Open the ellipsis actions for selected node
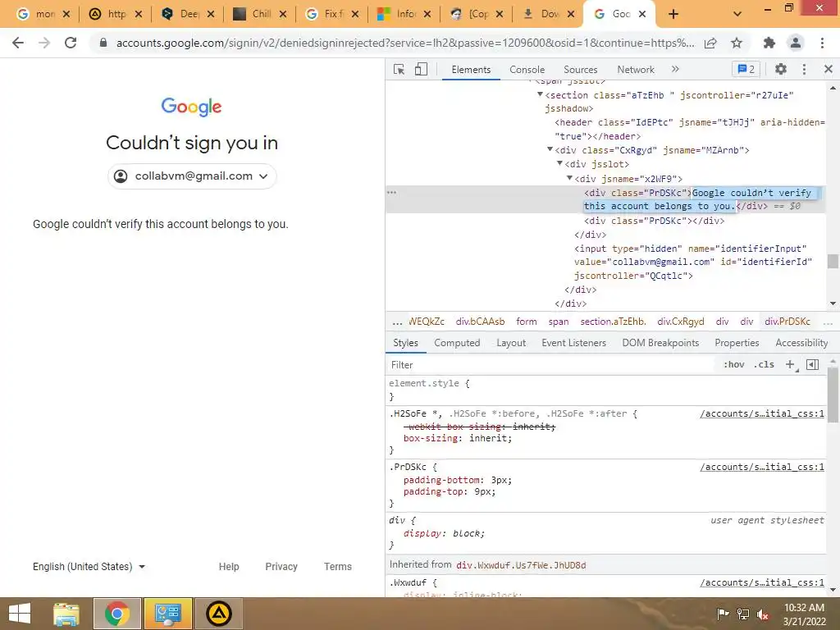 [391, 192]
